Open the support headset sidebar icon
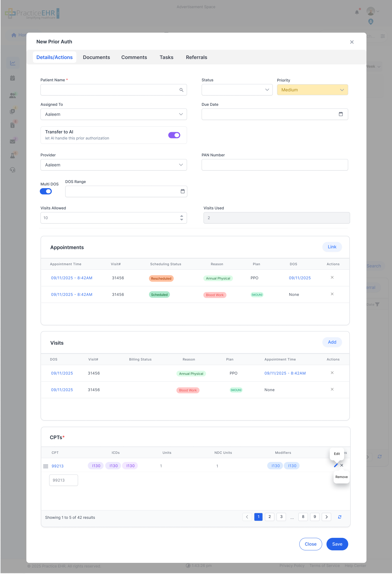 pos(13,170)
